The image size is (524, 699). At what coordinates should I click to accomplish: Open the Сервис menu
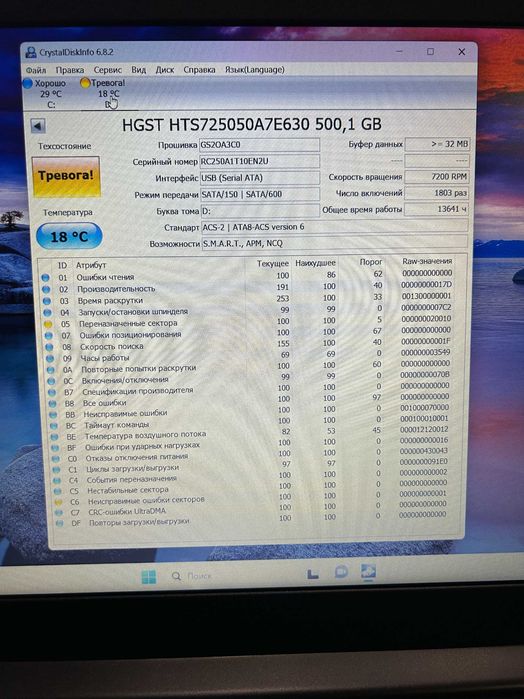(107, 70)
